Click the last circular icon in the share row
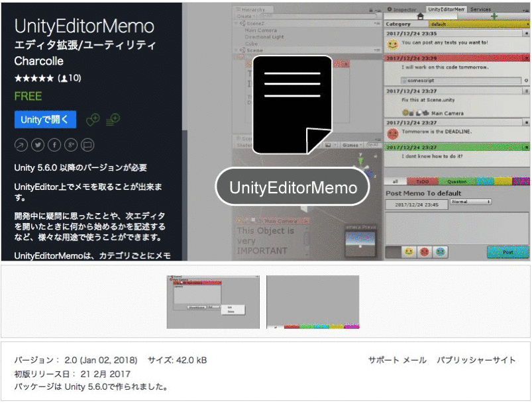The height and width of the screenshot is (403, 532). tap(87, 145)
